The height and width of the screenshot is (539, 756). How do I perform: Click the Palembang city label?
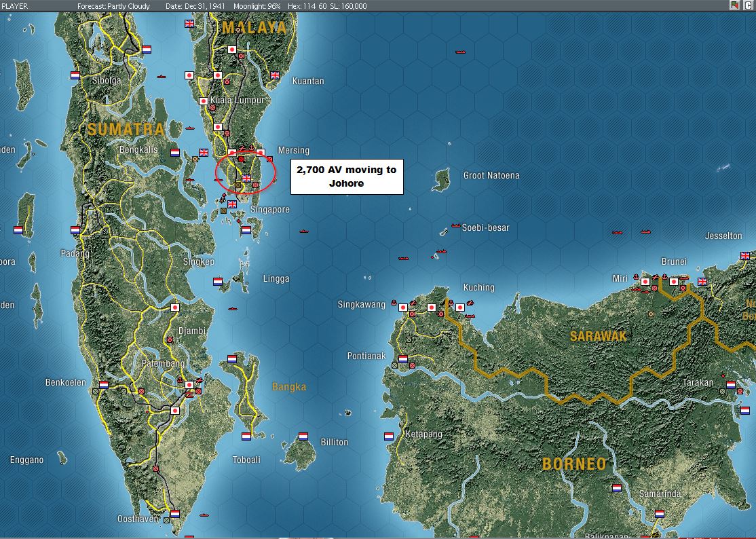(x=164, y=363)
